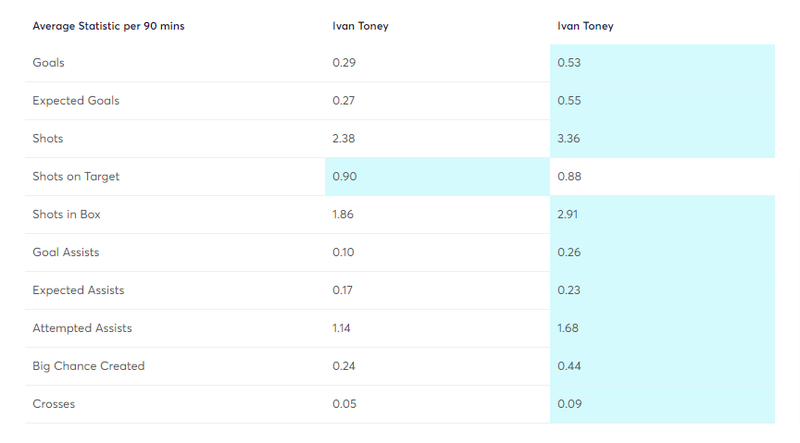
Task: Select the 2.91 Shots in Box value
Action: click(x=567, y=214)
